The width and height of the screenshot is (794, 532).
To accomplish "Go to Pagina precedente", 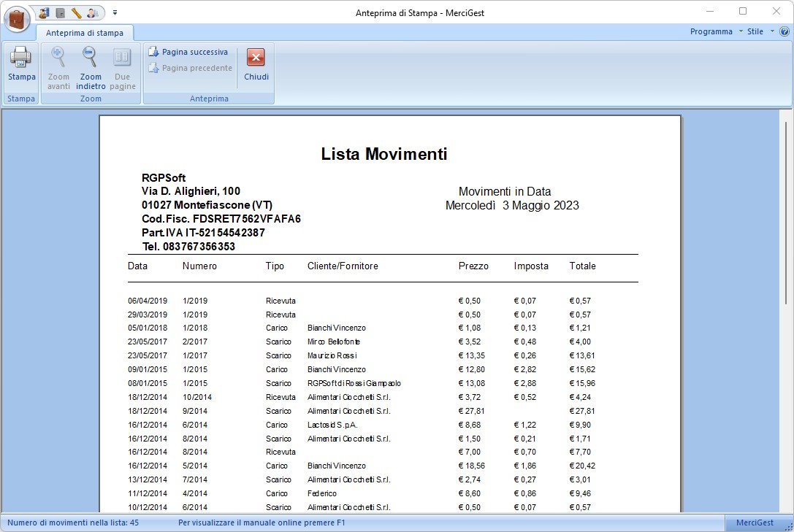I will click(x=191, y=68).
